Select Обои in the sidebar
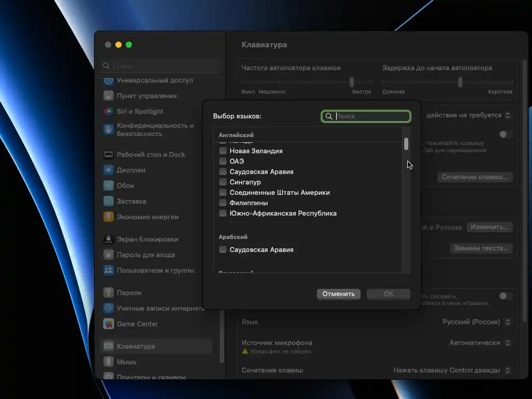This screenshot has width=532, height=399. click(157, 186)
